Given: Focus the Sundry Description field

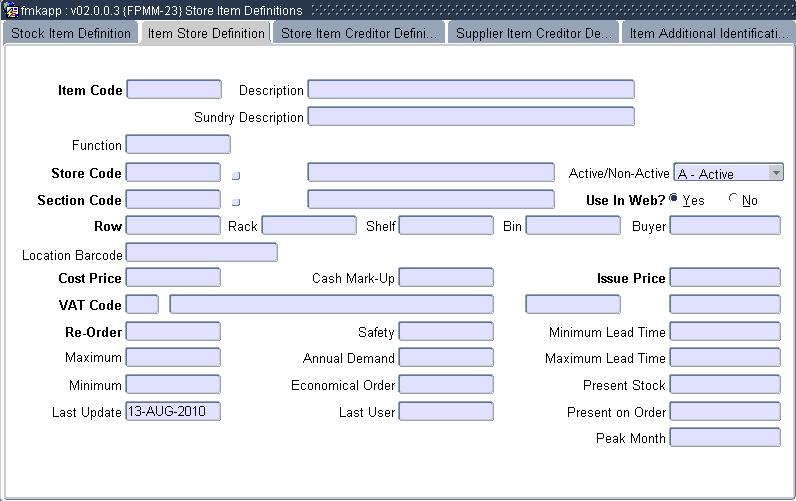Looking at the screenshot, I should (x=470, y=116).
